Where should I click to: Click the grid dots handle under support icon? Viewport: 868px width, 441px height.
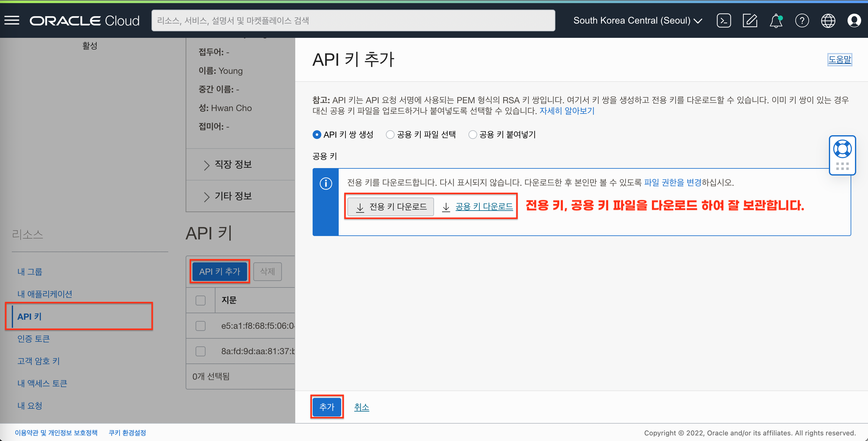click(842, 166)
